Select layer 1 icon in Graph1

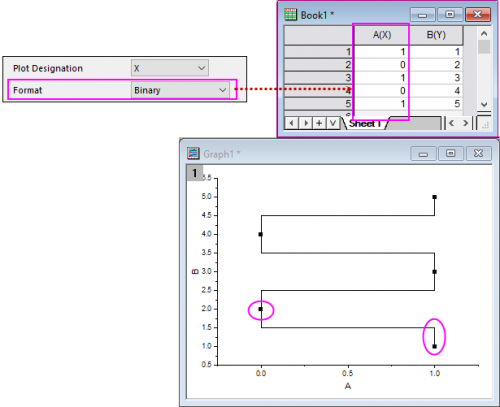(x=194, y=173)
